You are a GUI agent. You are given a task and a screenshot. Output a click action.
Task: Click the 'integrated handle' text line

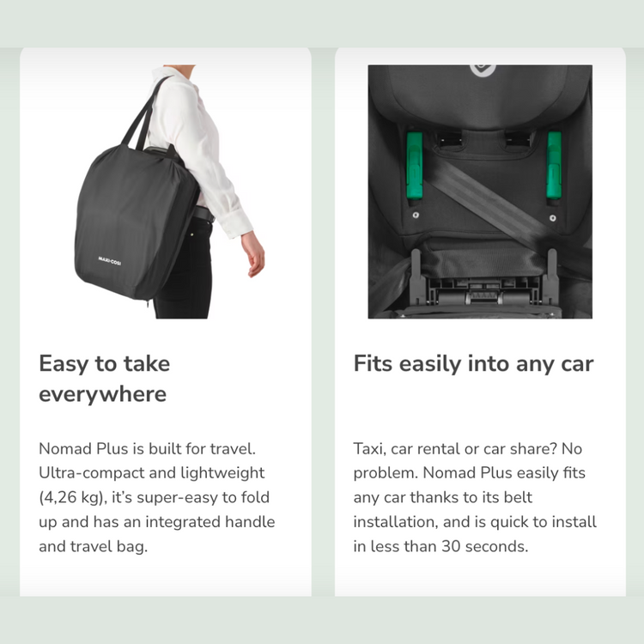pyautogui.click(x=157, y=521)
